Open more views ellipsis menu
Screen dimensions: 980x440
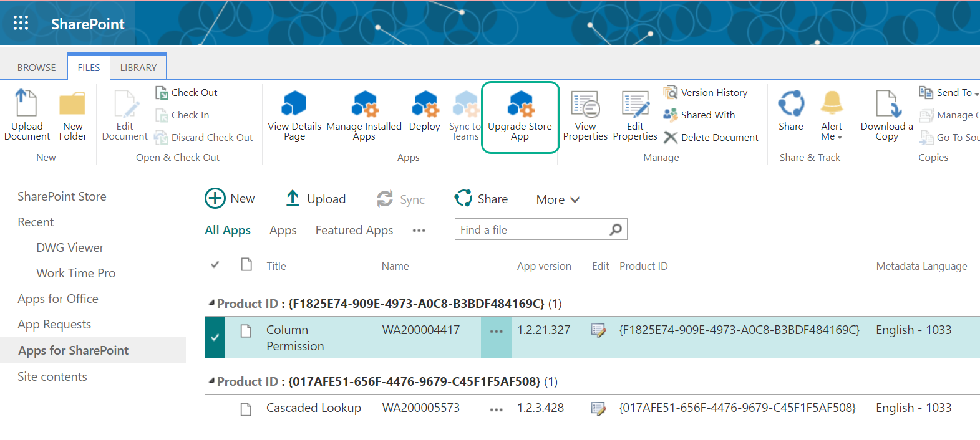pyautogui.click(x=419, y=230)
